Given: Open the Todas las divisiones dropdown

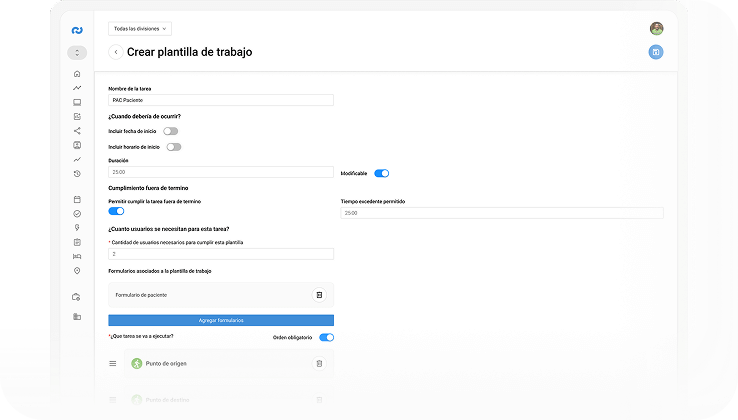Looking at the screenshot, I should click(139, 29).
